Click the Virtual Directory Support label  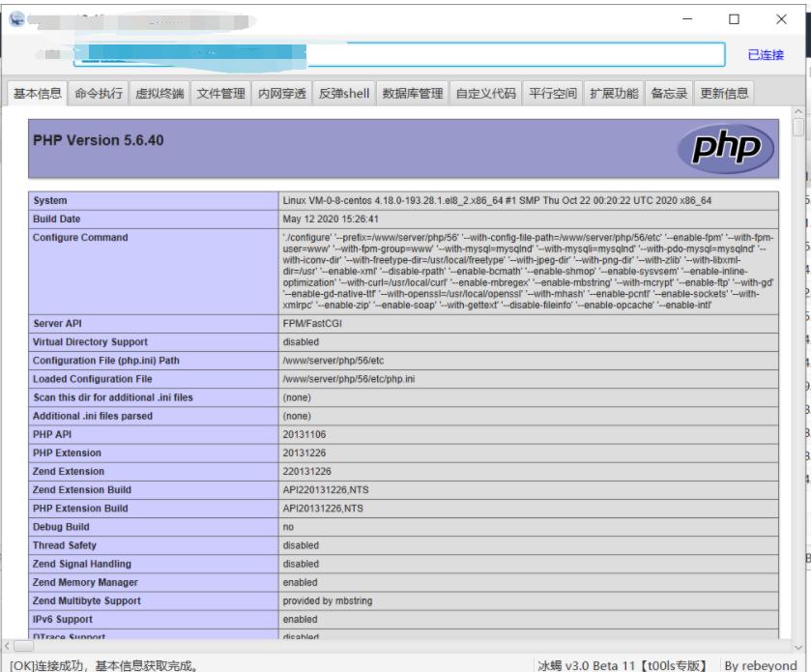point(90,342)
